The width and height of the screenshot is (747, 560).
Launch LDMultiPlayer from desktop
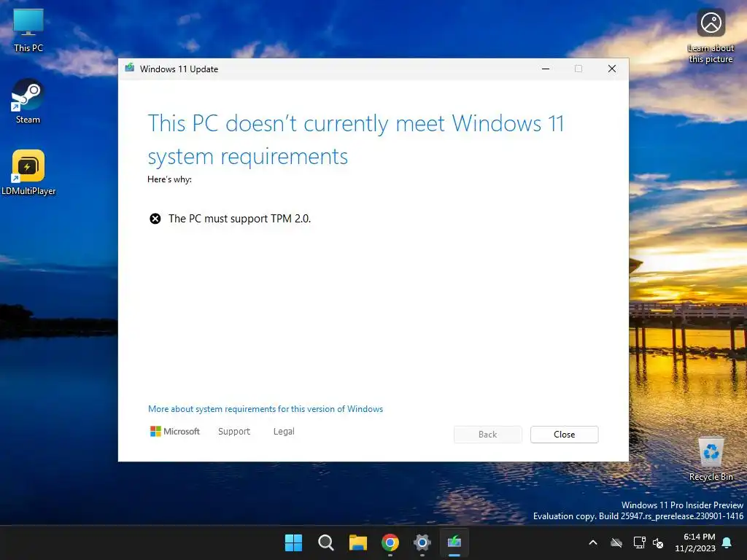[28, 173]
